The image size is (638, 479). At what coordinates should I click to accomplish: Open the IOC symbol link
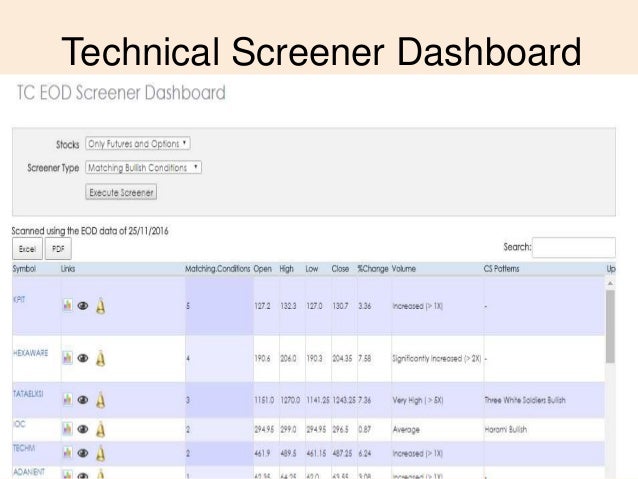(x=19, y=424)
